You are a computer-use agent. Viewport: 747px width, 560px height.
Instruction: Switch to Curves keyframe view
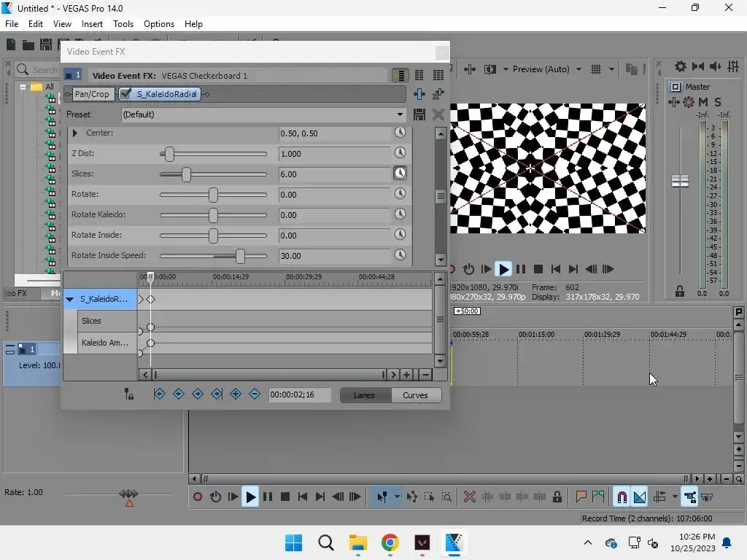(x=415, y=395)
